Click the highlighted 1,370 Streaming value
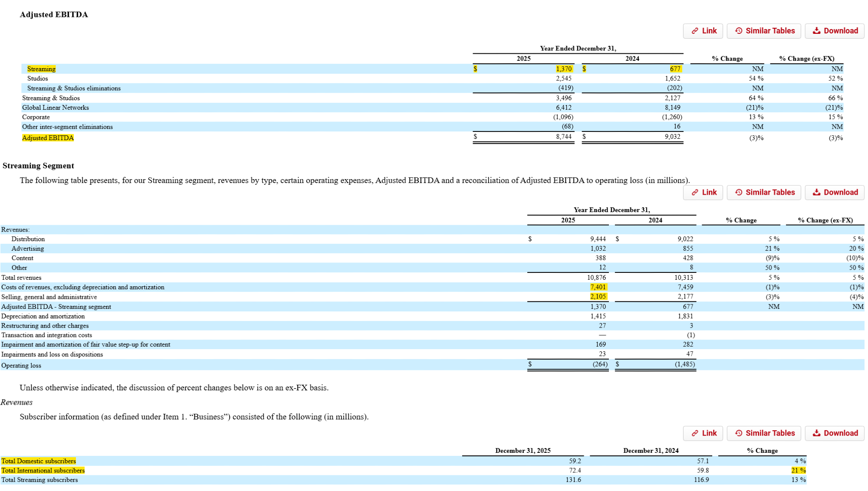Screen dimensions: 868x491 (564, 69)
